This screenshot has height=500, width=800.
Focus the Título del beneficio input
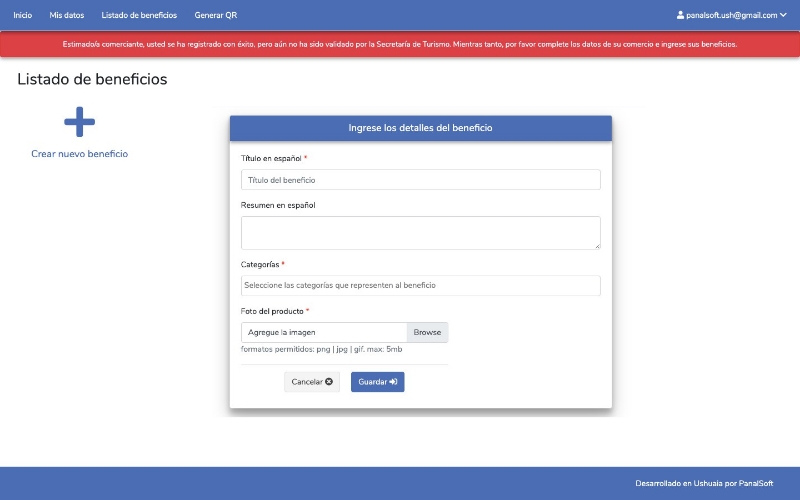[420, 180]
